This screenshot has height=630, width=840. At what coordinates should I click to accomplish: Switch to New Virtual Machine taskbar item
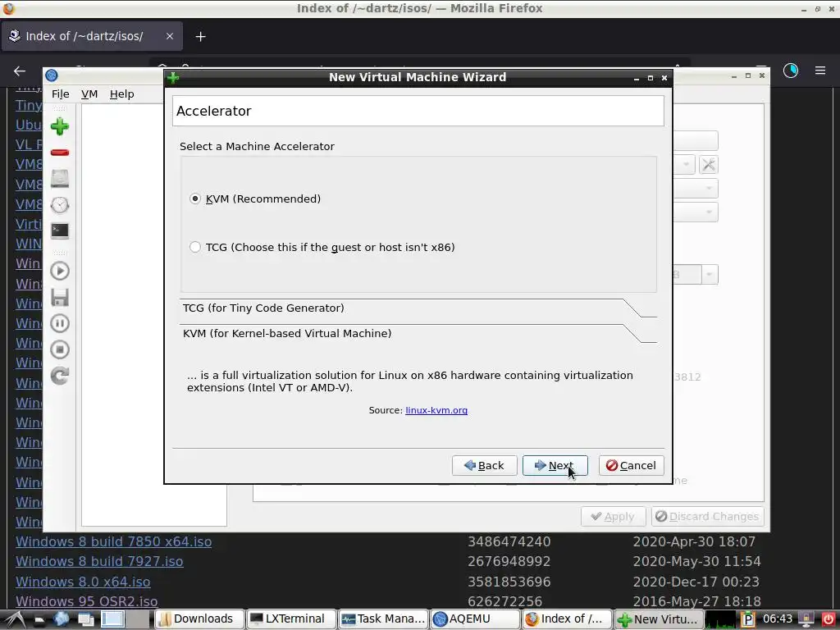point(657,619)
